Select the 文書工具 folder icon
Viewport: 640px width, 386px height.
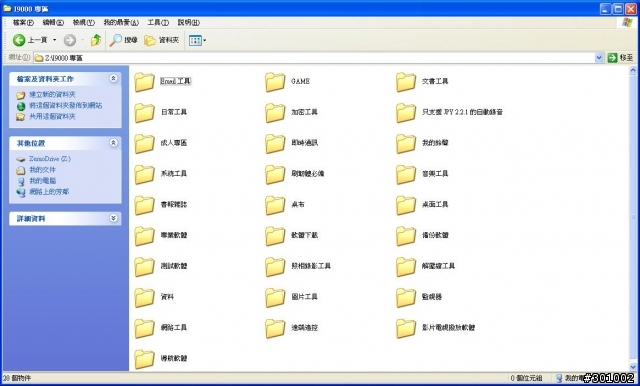[406, 82]
